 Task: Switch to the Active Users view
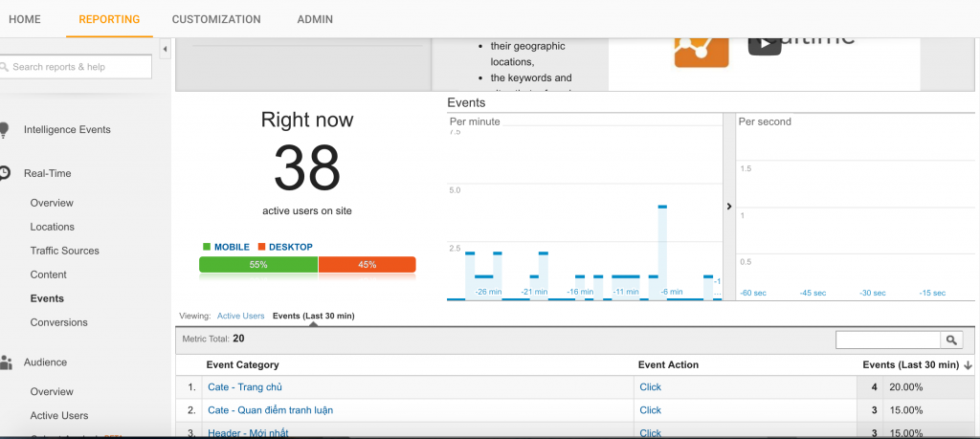pyautogui.click(x=240, y=316)
